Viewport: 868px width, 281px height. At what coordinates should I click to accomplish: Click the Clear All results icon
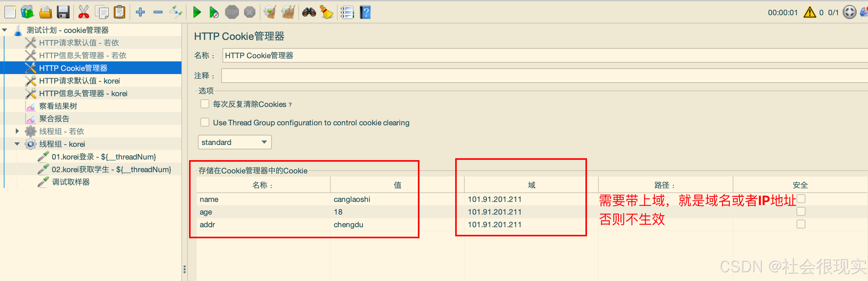tap(288, 12)
